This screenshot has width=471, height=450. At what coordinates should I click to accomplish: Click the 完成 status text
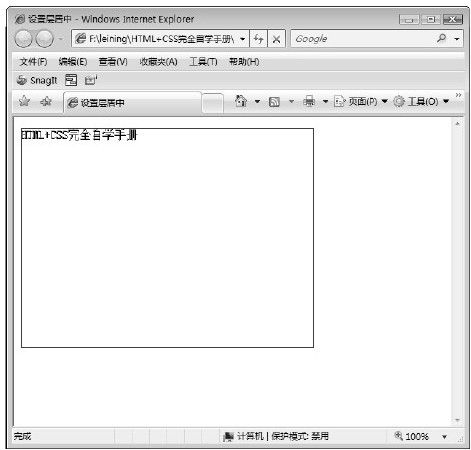pos(22,436)
